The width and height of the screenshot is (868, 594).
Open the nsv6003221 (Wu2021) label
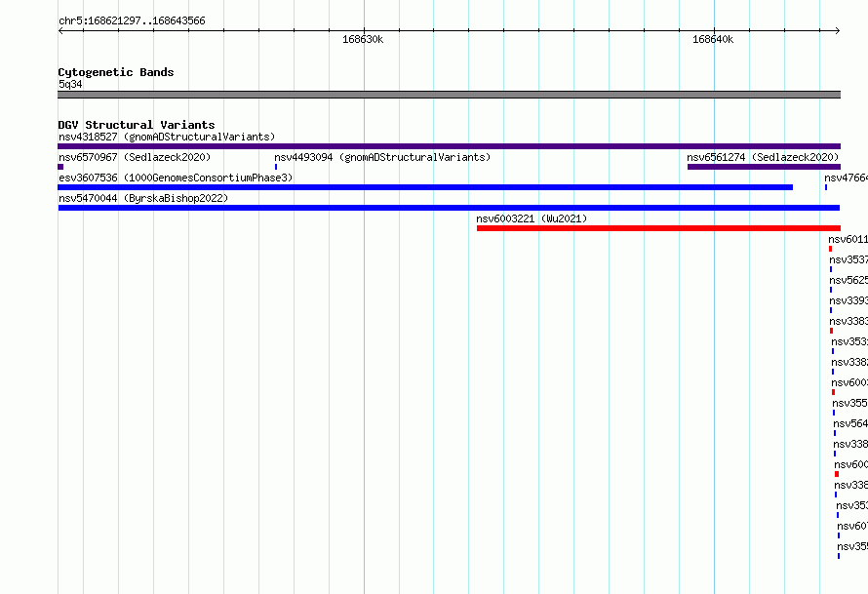[x=532, y=218]
